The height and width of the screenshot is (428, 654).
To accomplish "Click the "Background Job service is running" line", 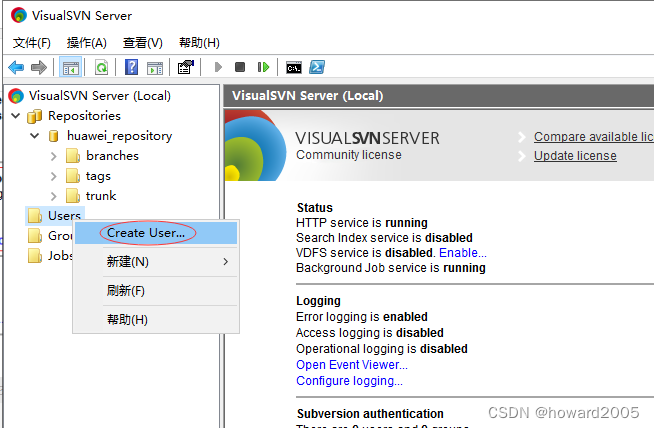I will click(391, 268).
